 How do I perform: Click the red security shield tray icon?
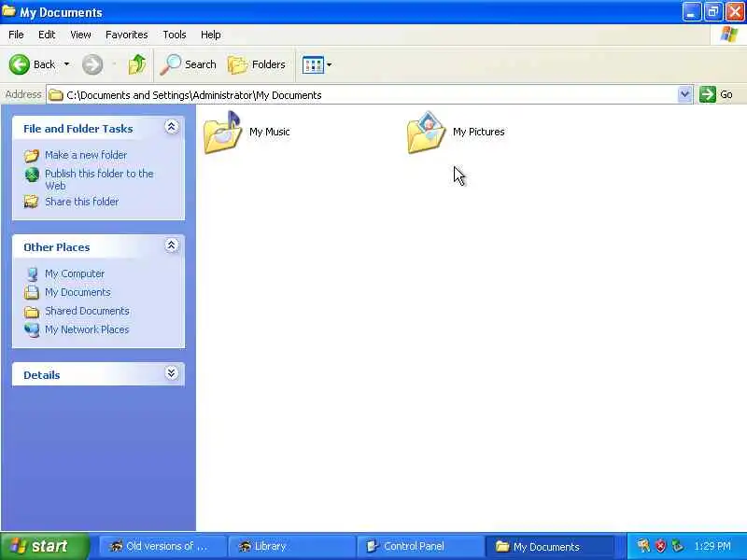coord(660,546)
